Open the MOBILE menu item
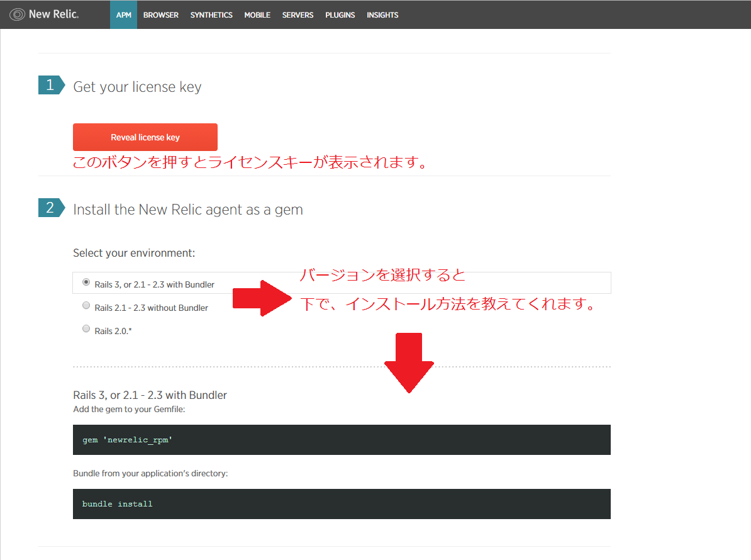 pos(257,15)
